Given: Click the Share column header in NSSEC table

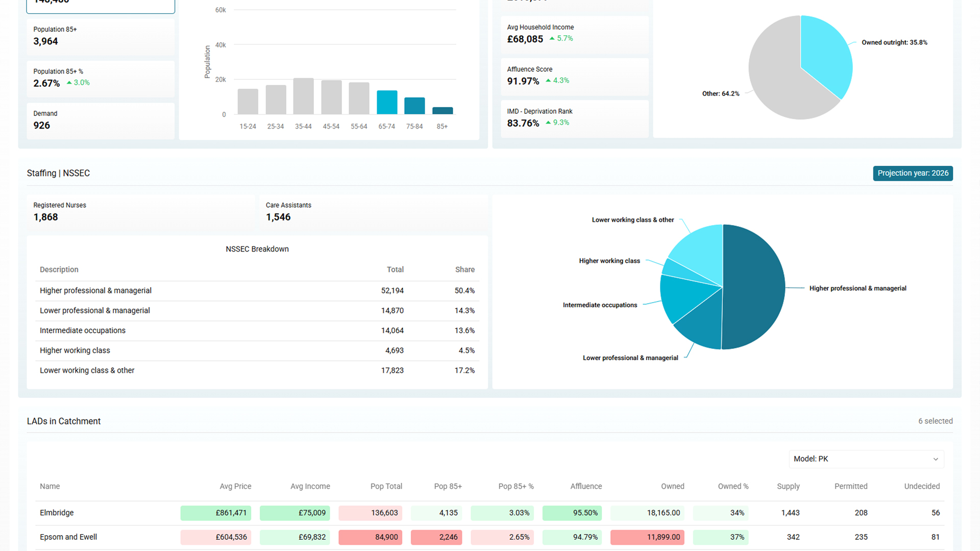Looking at the screenshot, I should pyautogui.click(x=464, y=269).
